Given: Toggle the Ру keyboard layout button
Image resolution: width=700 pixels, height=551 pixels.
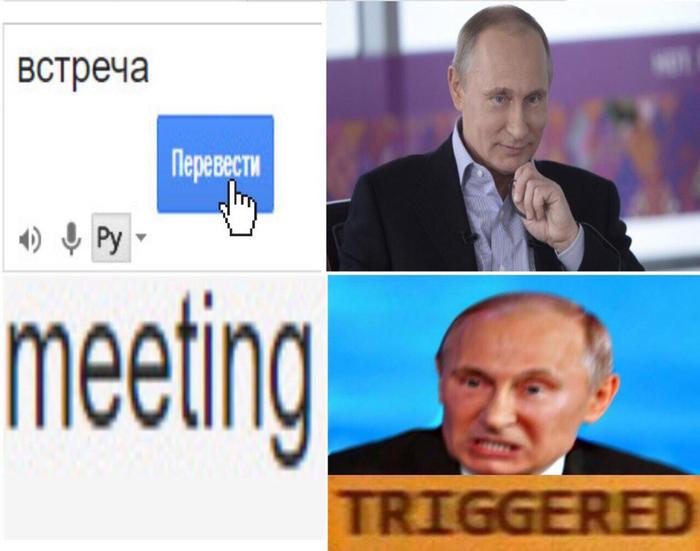Looking at the screenshot, I should coord(111,238).
